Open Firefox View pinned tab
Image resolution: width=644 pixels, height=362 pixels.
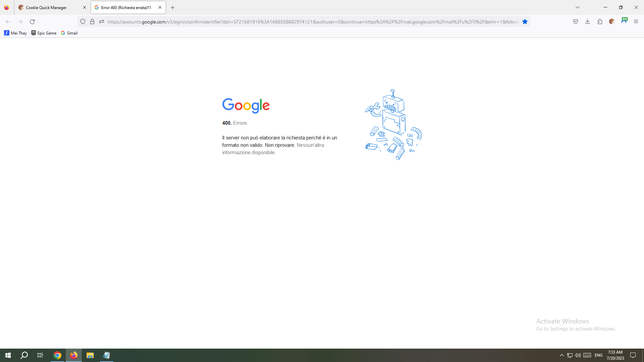pos(7,7)
